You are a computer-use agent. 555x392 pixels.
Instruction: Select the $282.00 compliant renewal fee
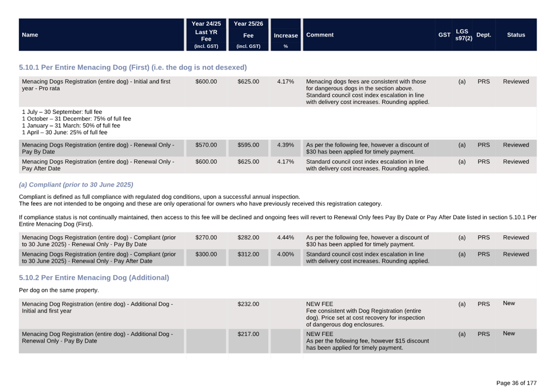click(248, 238)
